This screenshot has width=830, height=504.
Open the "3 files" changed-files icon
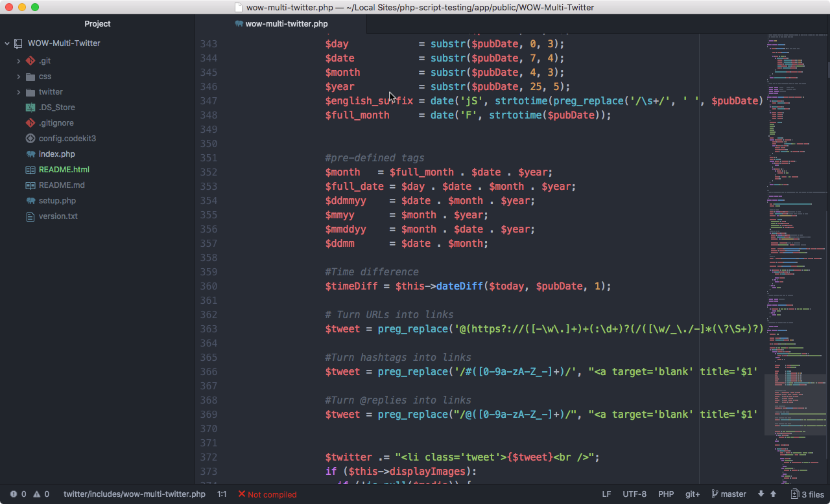click(x=796, y=494)
